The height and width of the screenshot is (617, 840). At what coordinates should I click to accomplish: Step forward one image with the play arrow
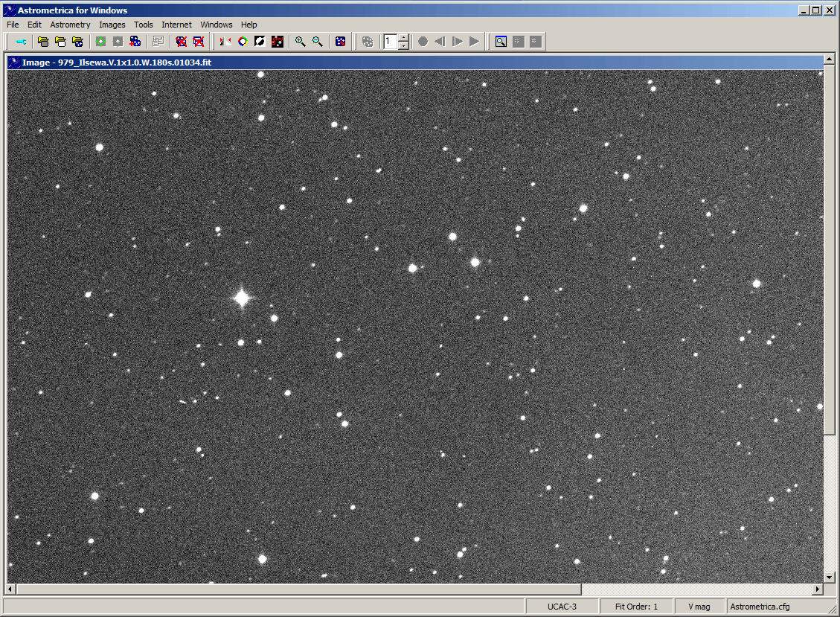pos(458,41)
